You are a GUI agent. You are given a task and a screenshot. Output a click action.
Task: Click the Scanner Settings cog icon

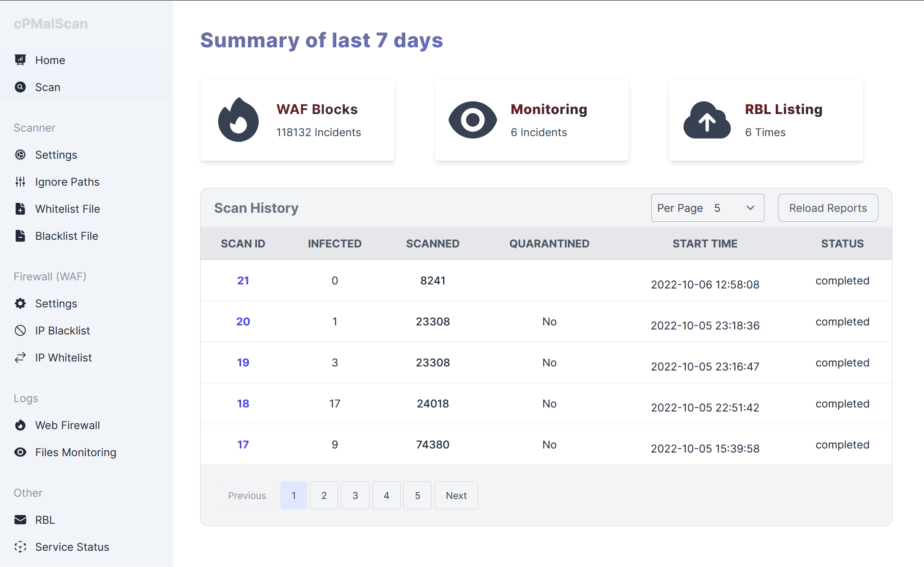[x=20, y=155]
